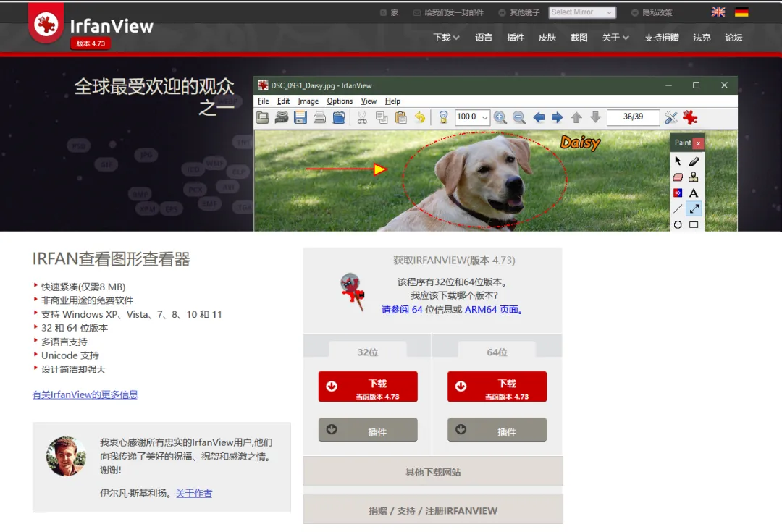Click the yellow Undo arrow icon
782x532 pixels.
tap(420, 118)
